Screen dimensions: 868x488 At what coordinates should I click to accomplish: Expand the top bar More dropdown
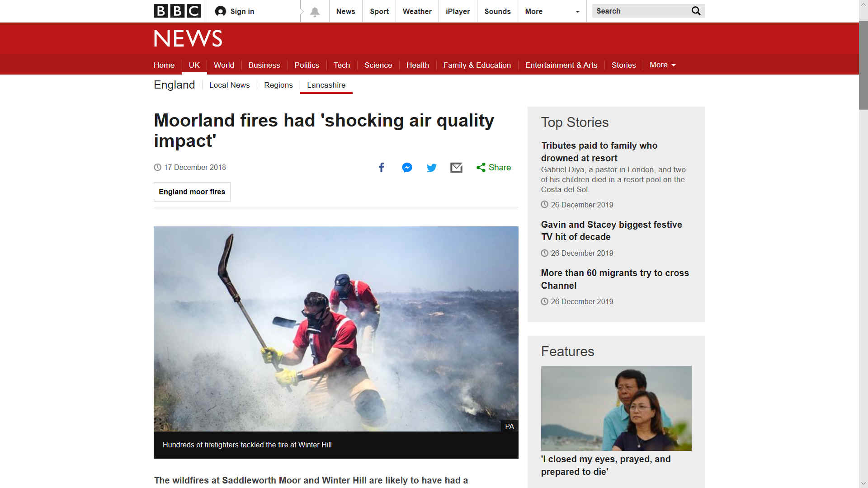pyautogui.click(x=552, y=11)
